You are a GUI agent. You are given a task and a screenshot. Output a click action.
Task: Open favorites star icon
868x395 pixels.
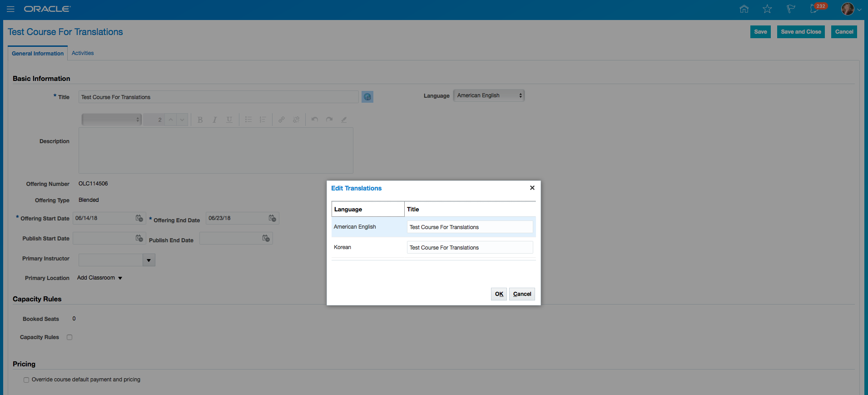(x=767, y=9)
